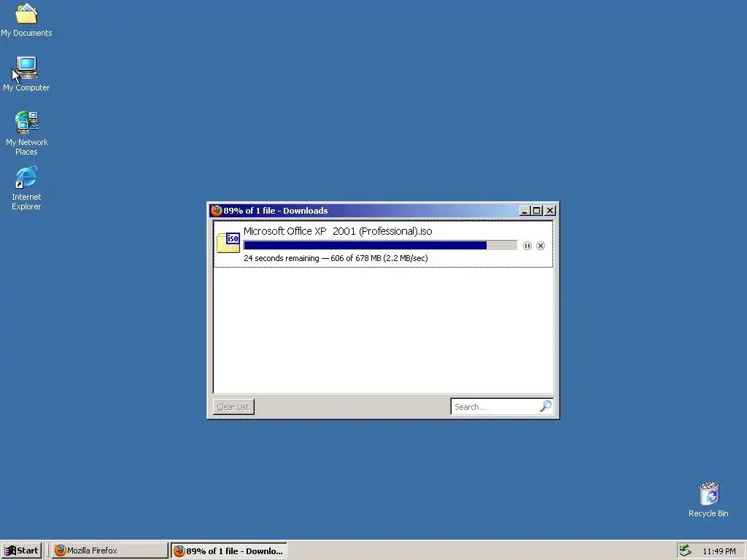The height and width of the screenshot is (560, 747).
Task: Click the download progress bar
Action: (380, 245)
